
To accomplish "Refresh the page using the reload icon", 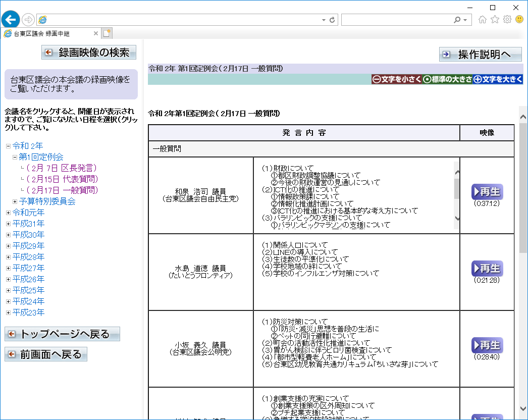I will (332, 20).
